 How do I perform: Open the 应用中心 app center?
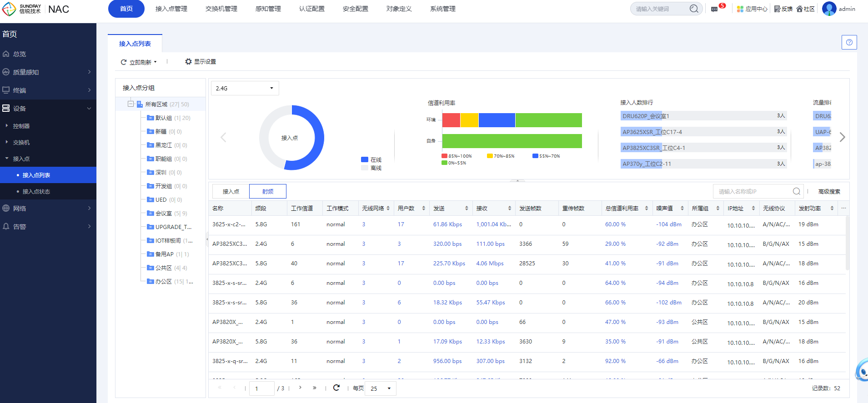pos(752,9)
